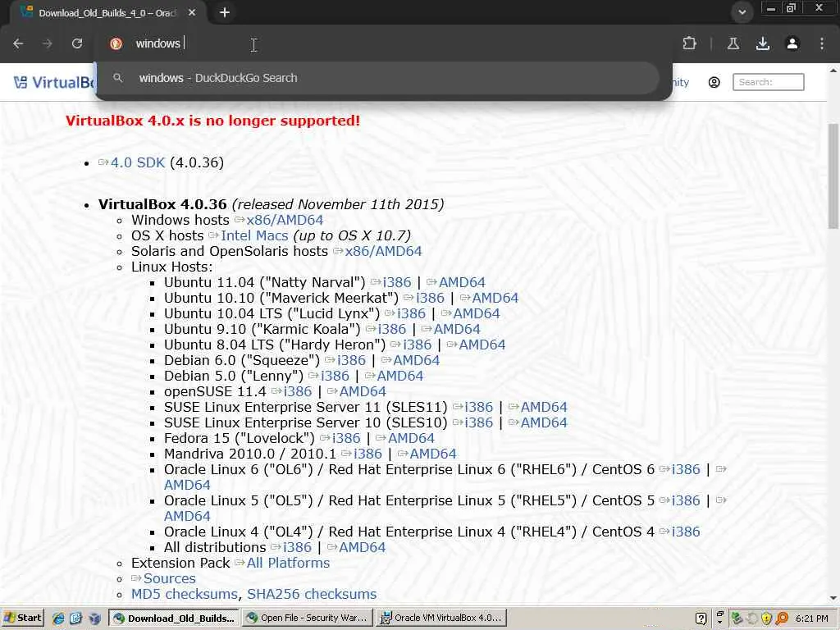Download All distributions i386 installer
This screenshot has width=840, height=630.
297,546
